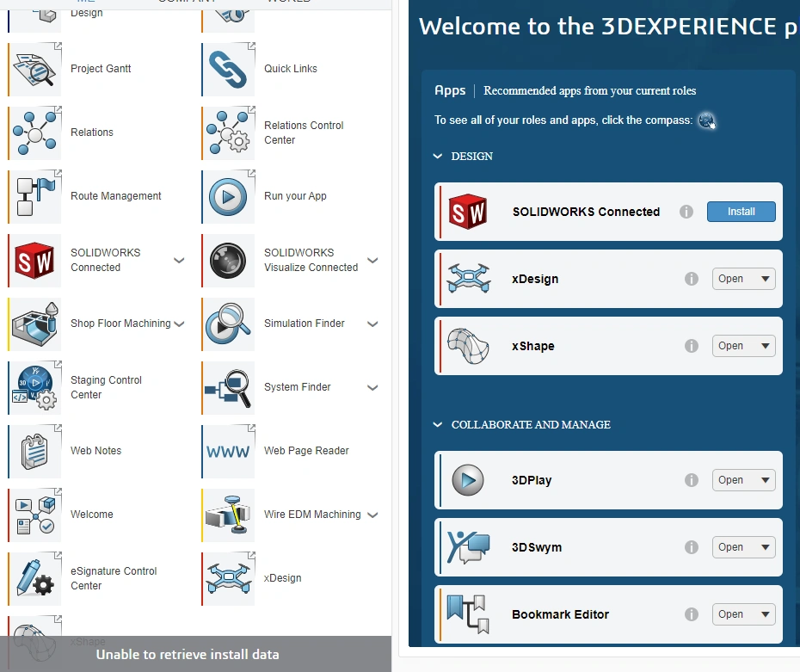Screen dimensions: 800x672
Task: Open 3DSwym dropdown arrow
Action: click(766, 547)
